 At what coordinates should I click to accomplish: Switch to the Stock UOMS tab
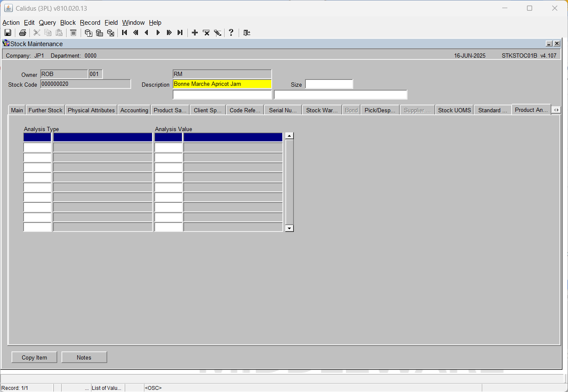pyautogui.click(x=454, y=110)
